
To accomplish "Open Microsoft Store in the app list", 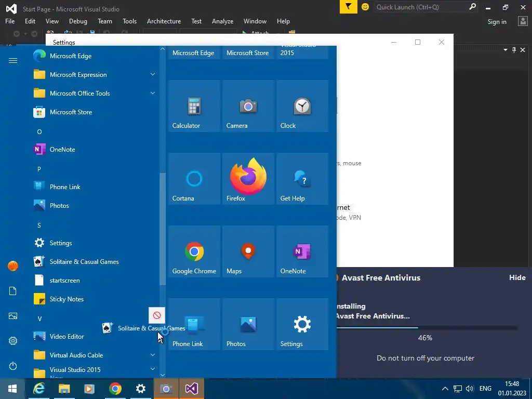I will click(x=95, y=112).
